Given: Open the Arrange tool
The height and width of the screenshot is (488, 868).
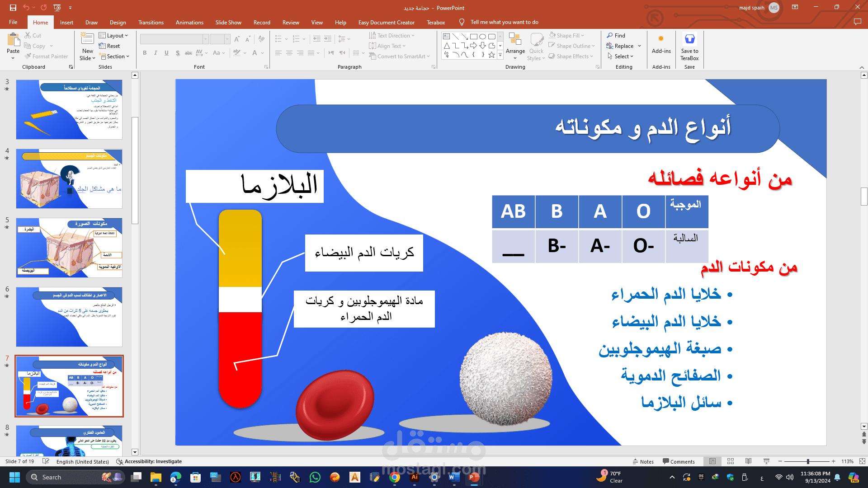Looking at the screenshot, I should click(x=515, y=45).
